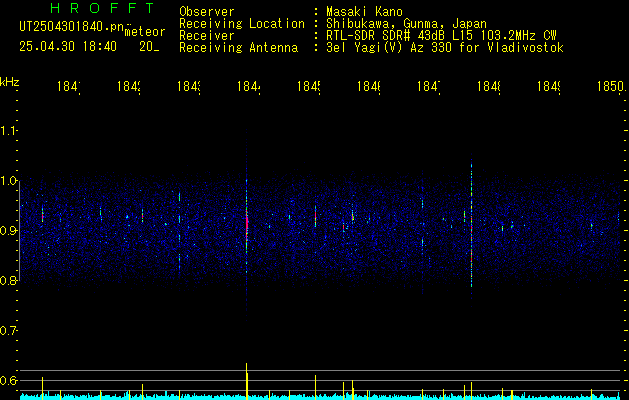Select the 0.7 kHz axis label

click(9, 331)
